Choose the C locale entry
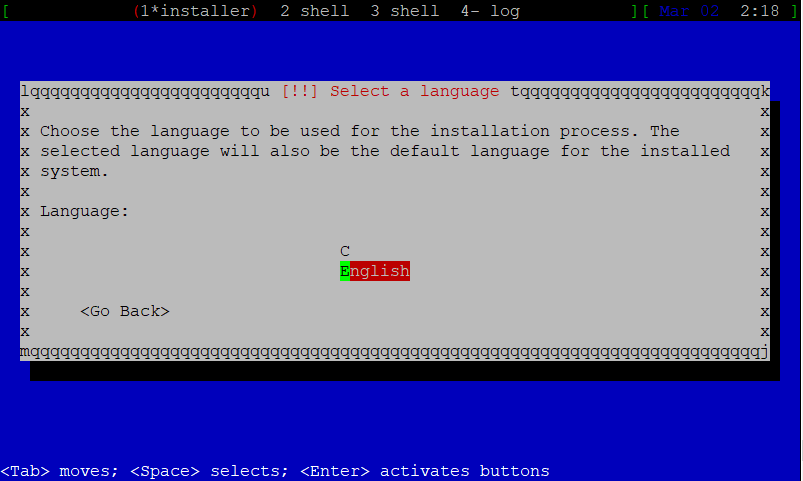The width and height of the screenshot is (803, 481). tap(345, 251)
